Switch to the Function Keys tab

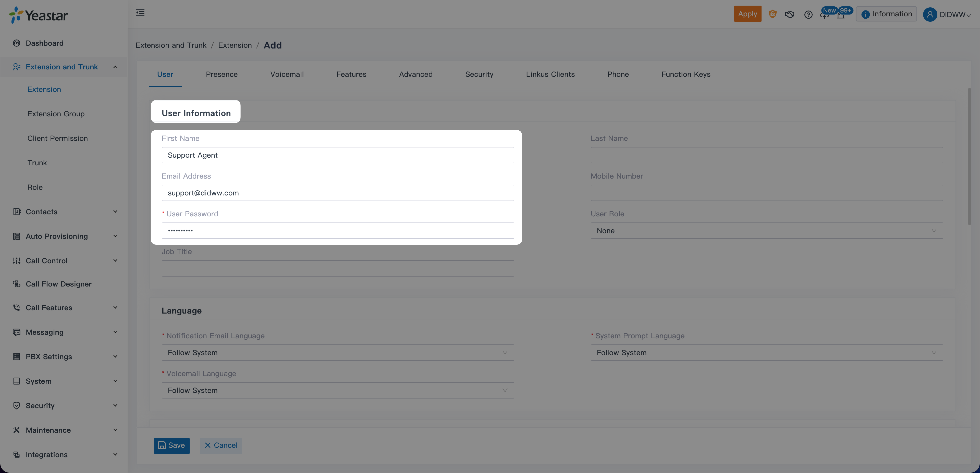click(685, 74)
